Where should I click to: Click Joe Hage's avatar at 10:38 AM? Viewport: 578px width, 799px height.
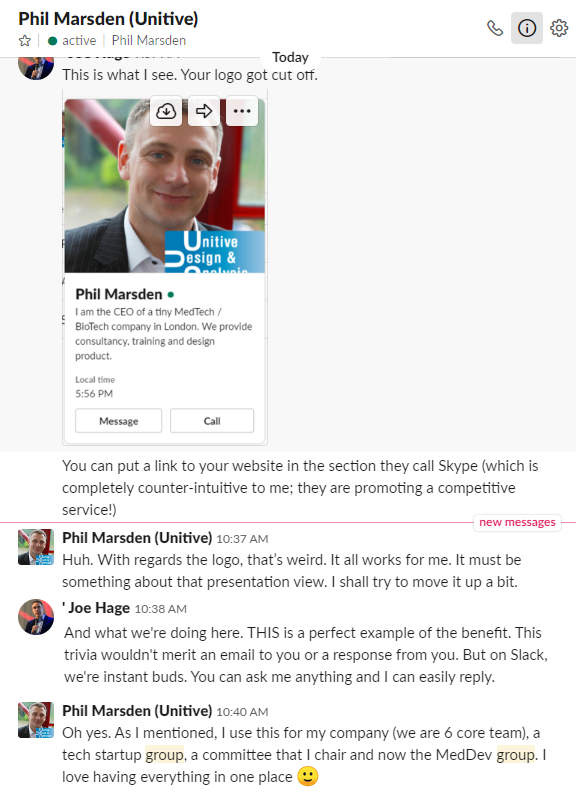coord(36,617)
